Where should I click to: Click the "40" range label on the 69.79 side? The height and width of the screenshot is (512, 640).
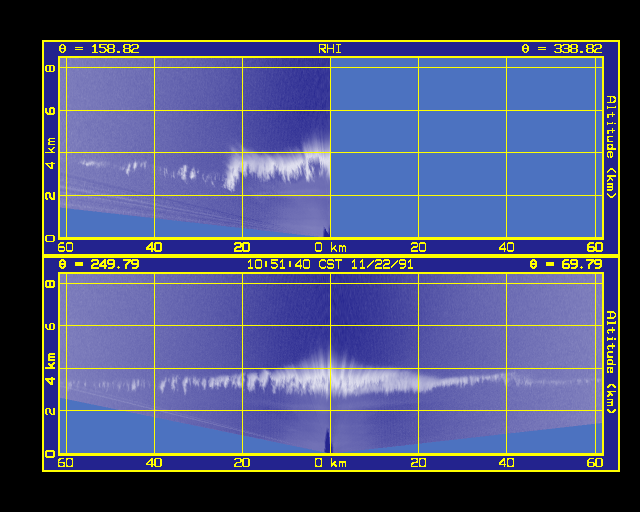[x=507, y=463]
